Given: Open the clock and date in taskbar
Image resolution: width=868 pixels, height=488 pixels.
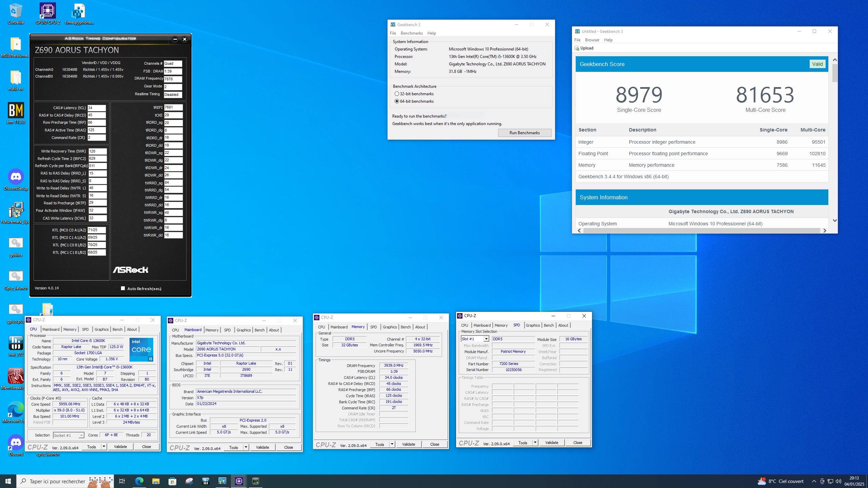Looking at the screenshot, I should (854, 481).
